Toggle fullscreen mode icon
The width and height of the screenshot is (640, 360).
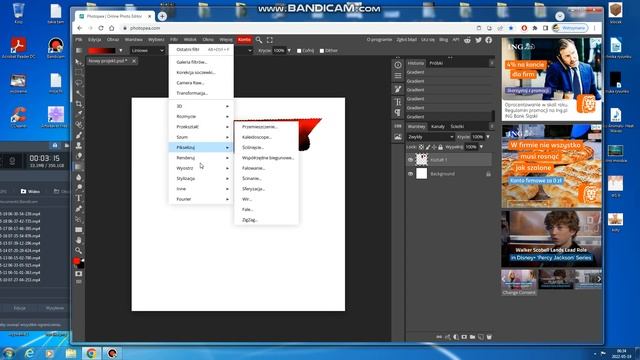pyautogui.click(x=270, y=40)
